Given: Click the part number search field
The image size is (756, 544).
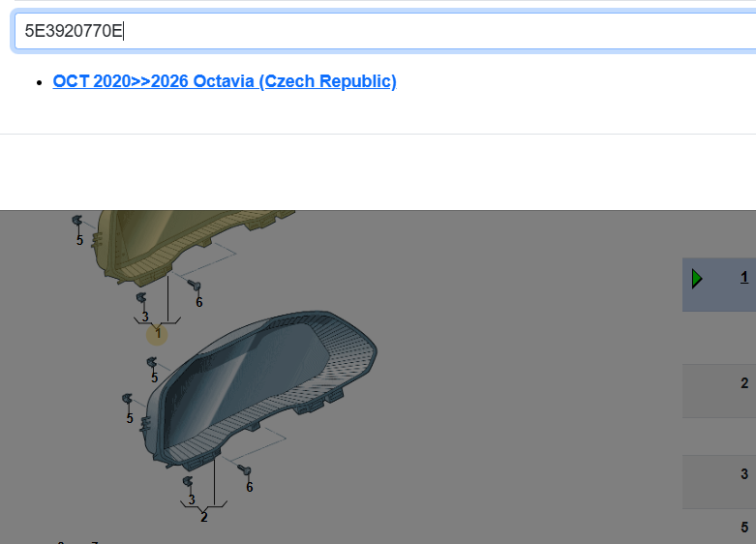Looking at the screenshot, I should coord(387,31).
